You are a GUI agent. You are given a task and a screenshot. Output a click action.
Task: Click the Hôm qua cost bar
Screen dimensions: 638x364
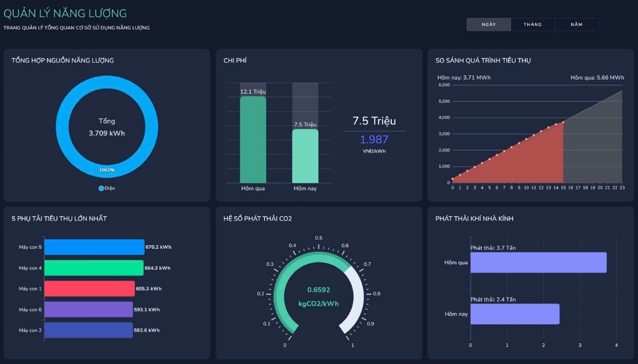253,140
